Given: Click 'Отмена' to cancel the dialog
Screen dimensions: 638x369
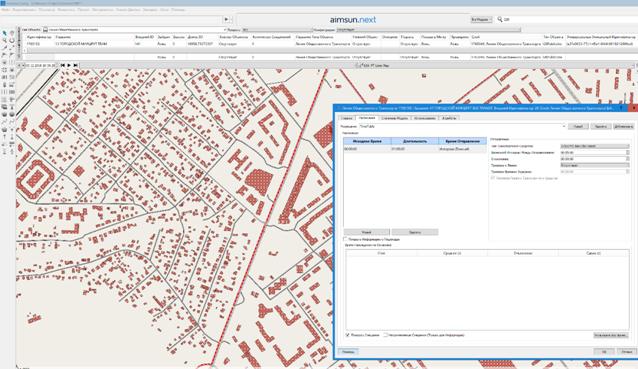Looking at the screenshot, I should click(626, 352).
